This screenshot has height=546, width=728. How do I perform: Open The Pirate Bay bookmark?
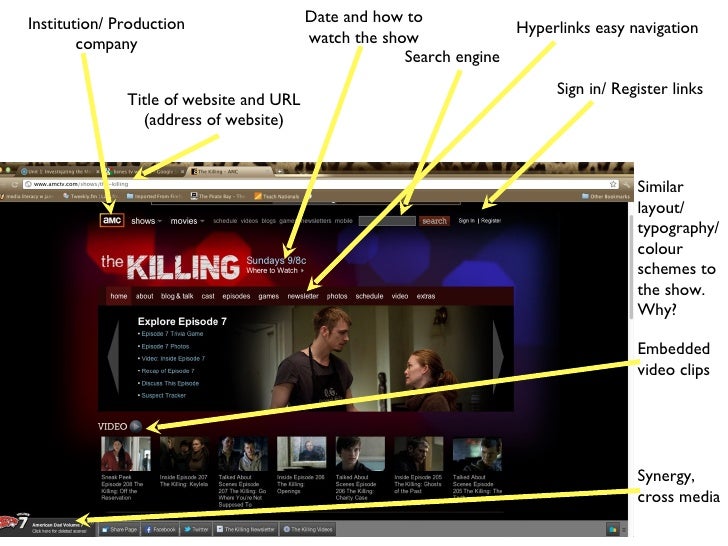click(x=217, y=196)
